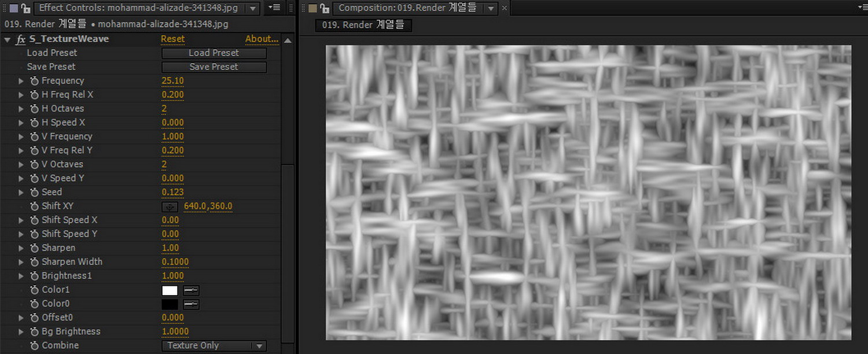Screen dimensions: 868x354
Task: Expand the H Octaves property
Action: pos(21,109)
